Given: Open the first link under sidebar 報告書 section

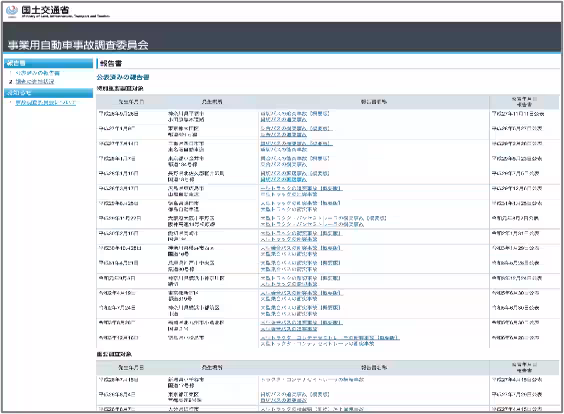Looking at the screenshot, I should pos(37,73).
